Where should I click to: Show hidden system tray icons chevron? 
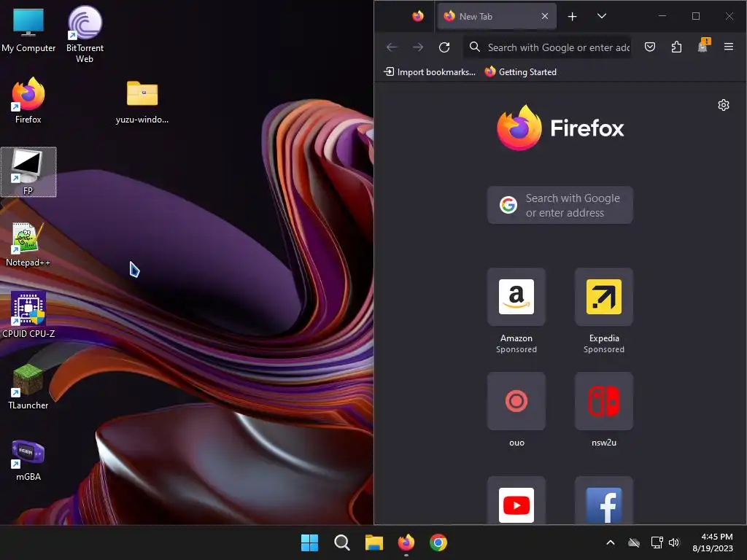click(611, 542)
